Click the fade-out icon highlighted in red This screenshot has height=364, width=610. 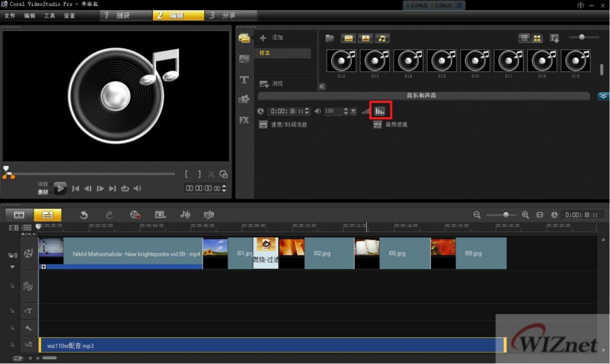point(380,111)
